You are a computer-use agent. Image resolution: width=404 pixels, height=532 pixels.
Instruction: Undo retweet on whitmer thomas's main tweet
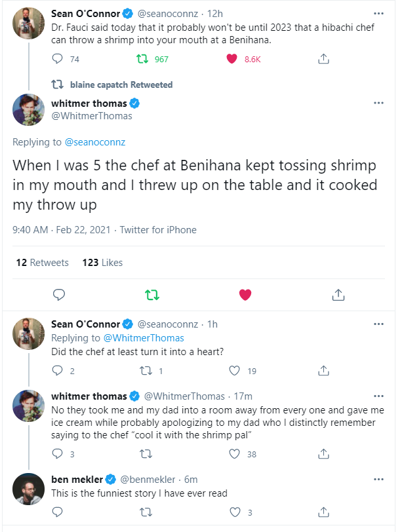[151, 294]
